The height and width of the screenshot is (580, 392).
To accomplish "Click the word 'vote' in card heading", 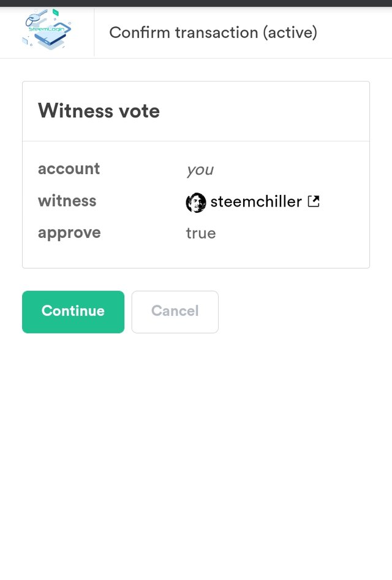I will pos(140,110).
